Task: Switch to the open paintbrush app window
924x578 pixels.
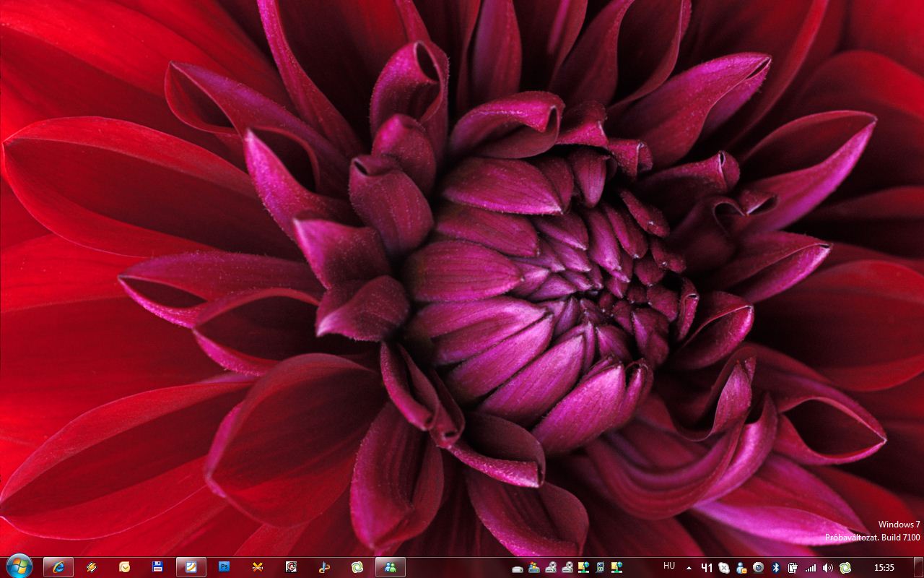Action: tap(191, 567)
